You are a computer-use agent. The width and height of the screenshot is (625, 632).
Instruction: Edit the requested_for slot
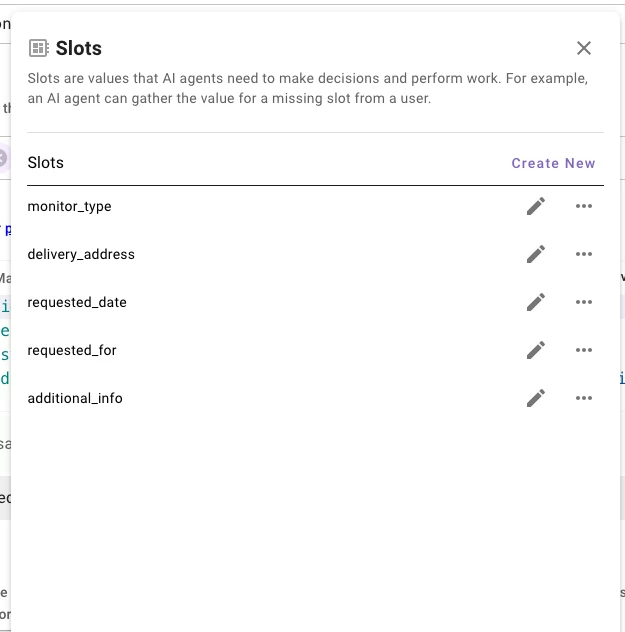pyautogui.click(x=536, y=350)
